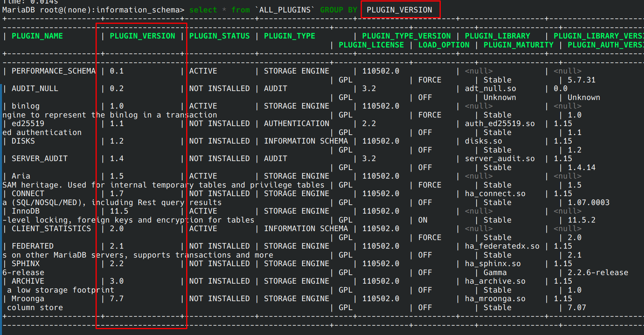The height and width of the screenshot is (335, 644).
Task: Select the Aria plugin name
Action: click(21, 176)
